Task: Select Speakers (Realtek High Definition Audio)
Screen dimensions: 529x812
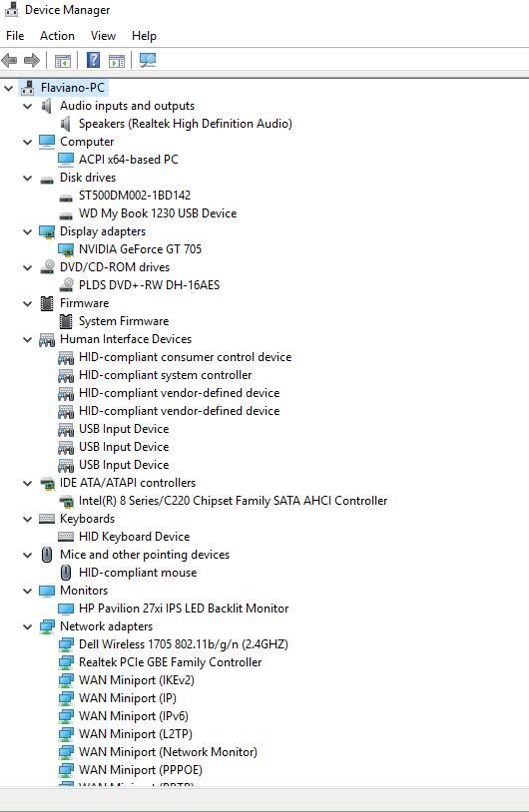Action: [x=186, y=124]
